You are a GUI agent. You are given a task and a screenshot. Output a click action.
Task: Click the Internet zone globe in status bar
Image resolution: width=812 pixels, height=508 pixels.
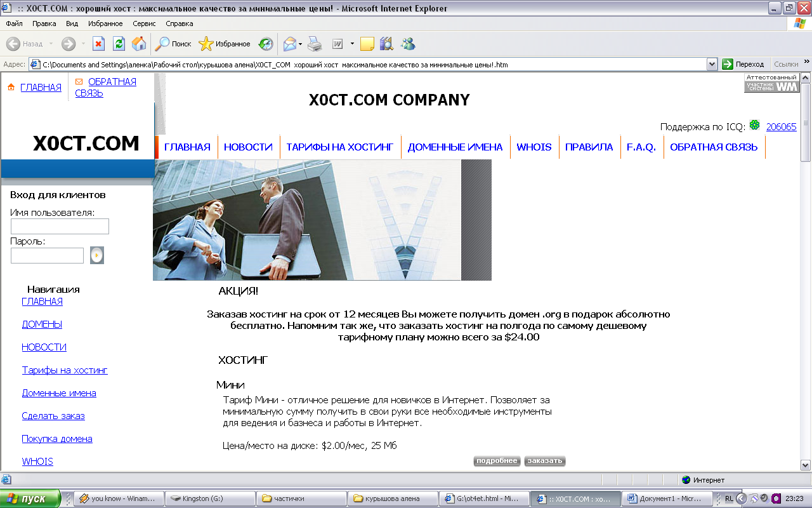(686, 480)
